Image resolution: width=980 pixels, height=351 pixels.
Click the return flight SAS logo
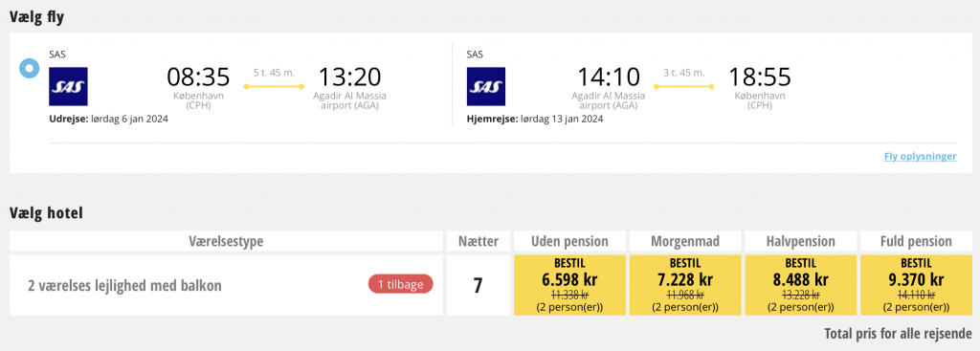(485, 86)
